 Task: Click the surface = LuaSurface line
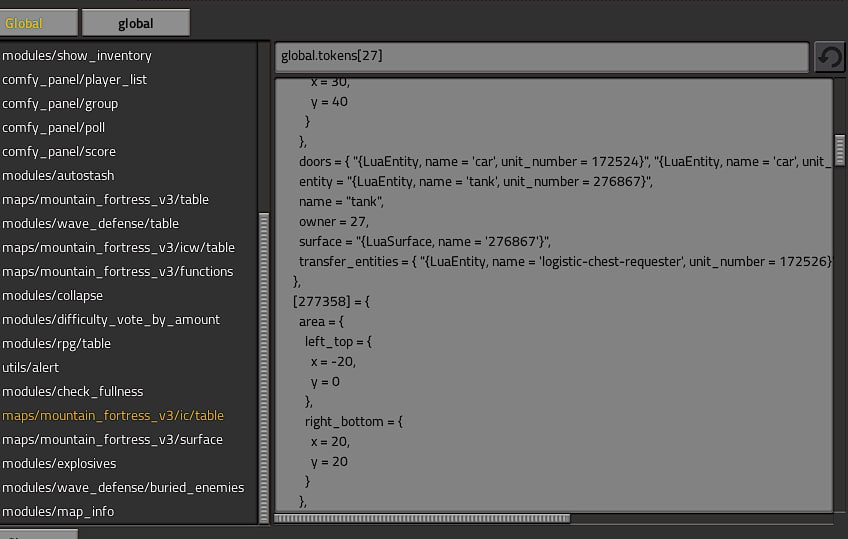click(425, 242)
